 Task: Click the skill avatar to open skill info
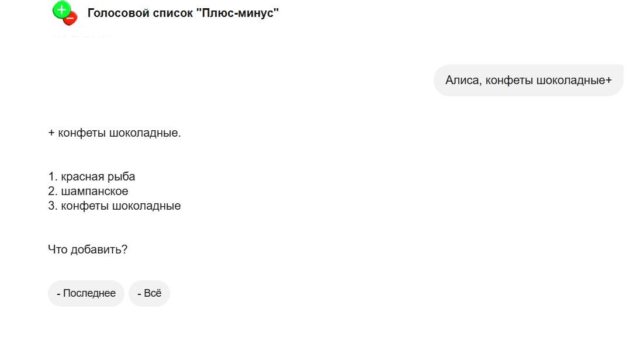tap(64, 15)
